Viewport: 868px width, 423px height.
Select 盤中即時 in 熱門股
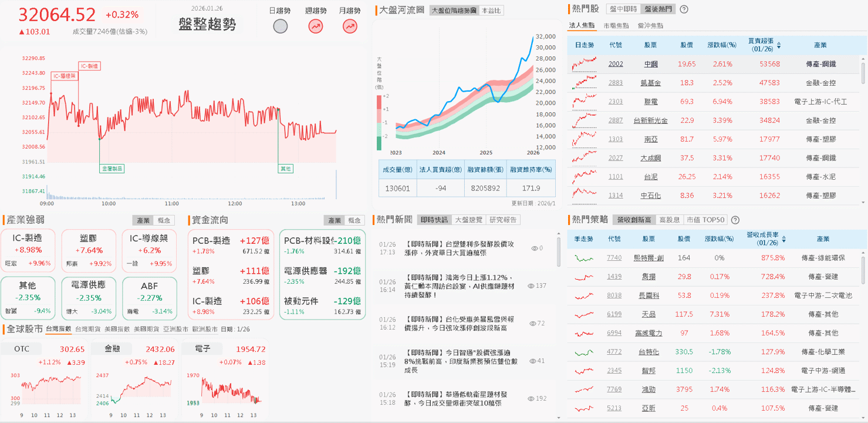pyautogui.click(x=623, y=9)
